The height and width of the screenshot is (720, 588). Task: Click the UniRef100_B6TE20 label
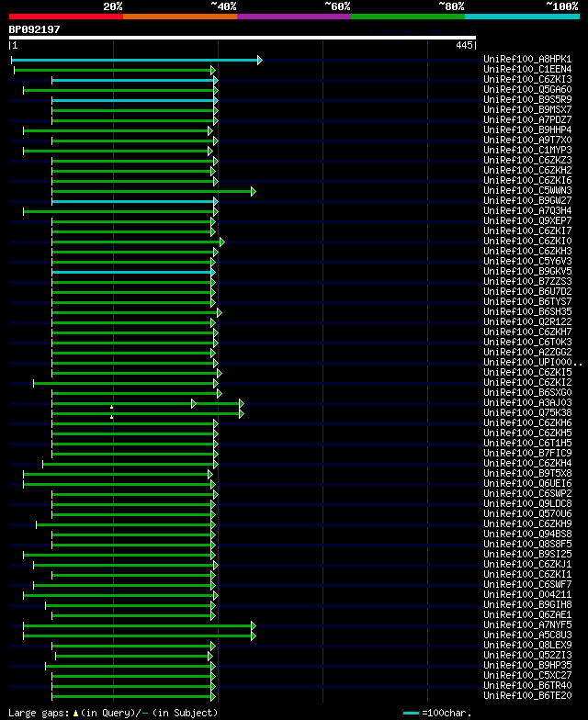pyautogui.click(x=527, y=696)
